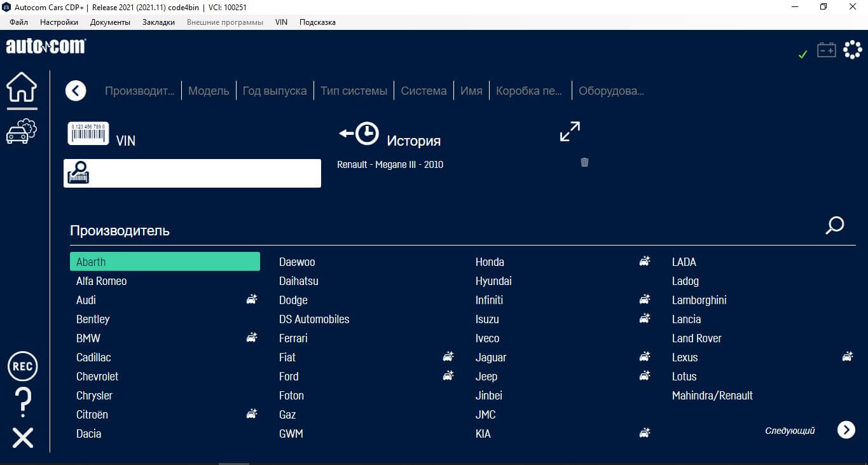Click the car icon next to Honda
Image resolution: width=868 pixels, height=465 pixels.
pyautogui.click(x=645, y=261)
